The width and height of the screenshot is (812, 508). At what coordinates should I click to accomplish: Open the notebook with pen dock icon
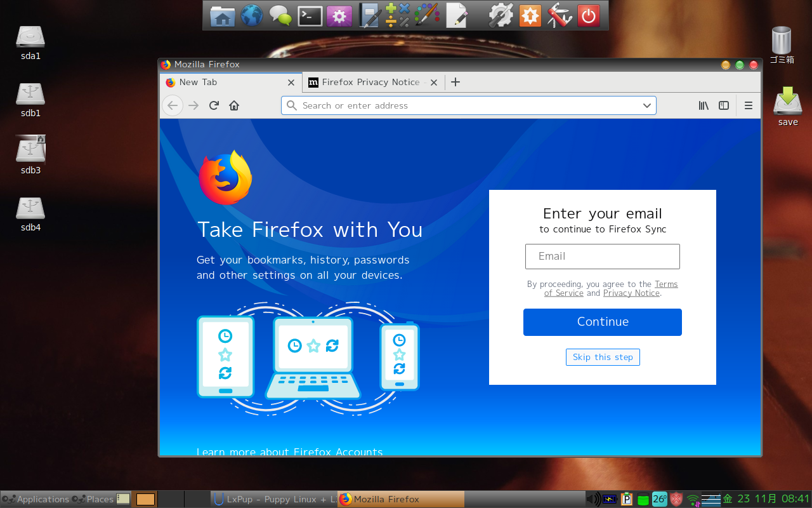[370, 15]
